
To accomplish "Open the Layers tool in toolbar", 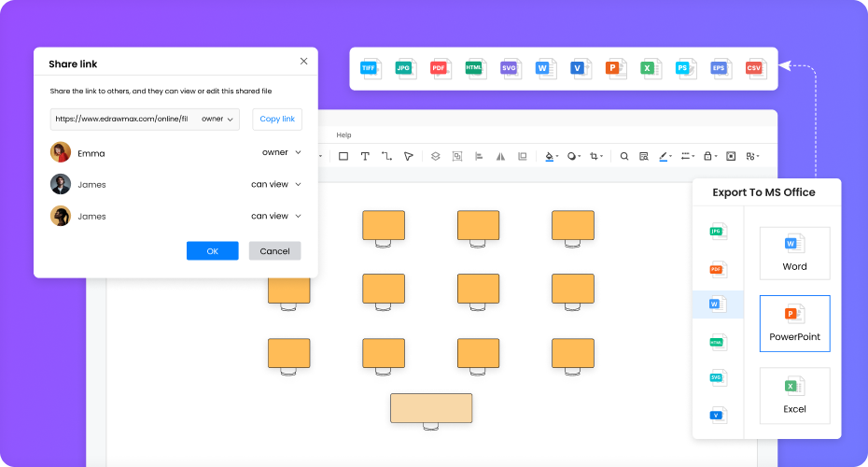I will pos(435,157).
